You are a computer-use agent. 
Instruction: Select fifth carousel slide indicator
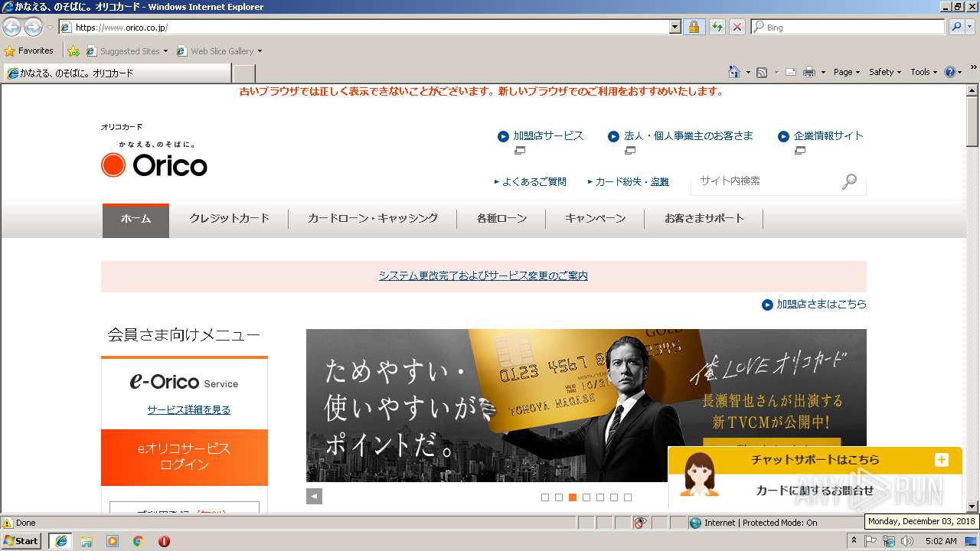[600, 497]
